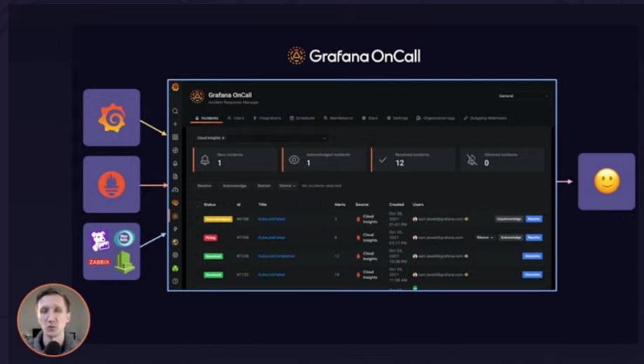Click Acknowledge in the Firing incident row
This screenshot has width=644, height=364.
point(511,238)
